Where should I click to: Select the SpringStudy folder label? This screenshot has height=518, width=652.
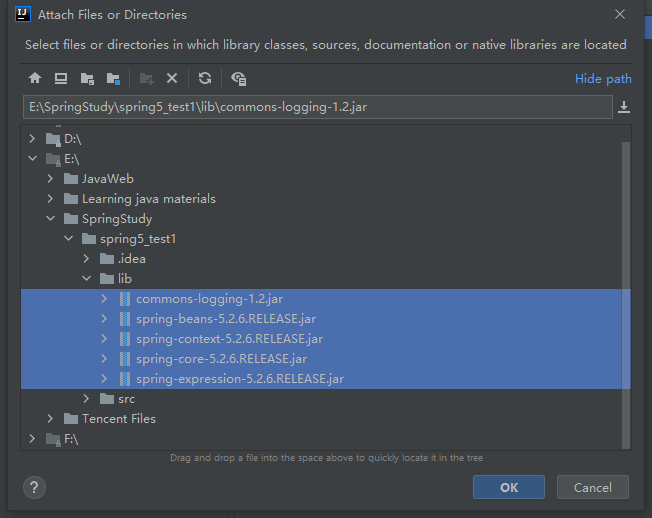tap(117, 219)
